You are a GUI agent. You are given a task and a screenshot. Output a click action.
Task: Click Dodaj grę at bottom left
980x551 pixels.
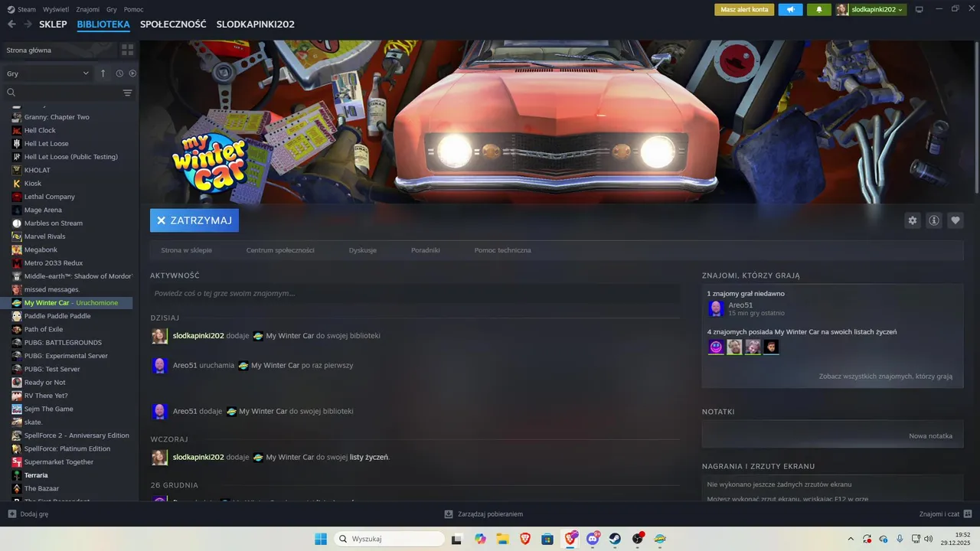[28, 514]
